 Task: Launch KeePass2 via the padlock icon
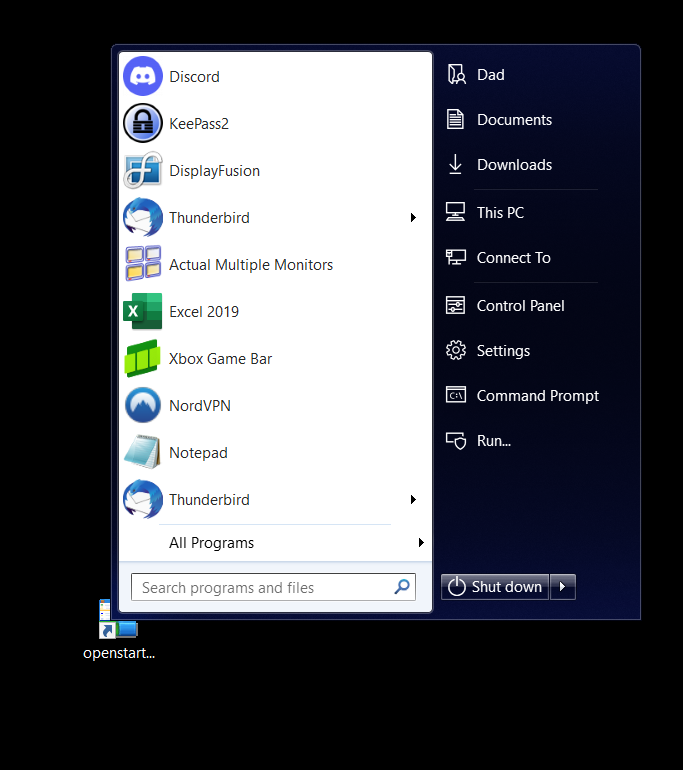coord(142,123)
